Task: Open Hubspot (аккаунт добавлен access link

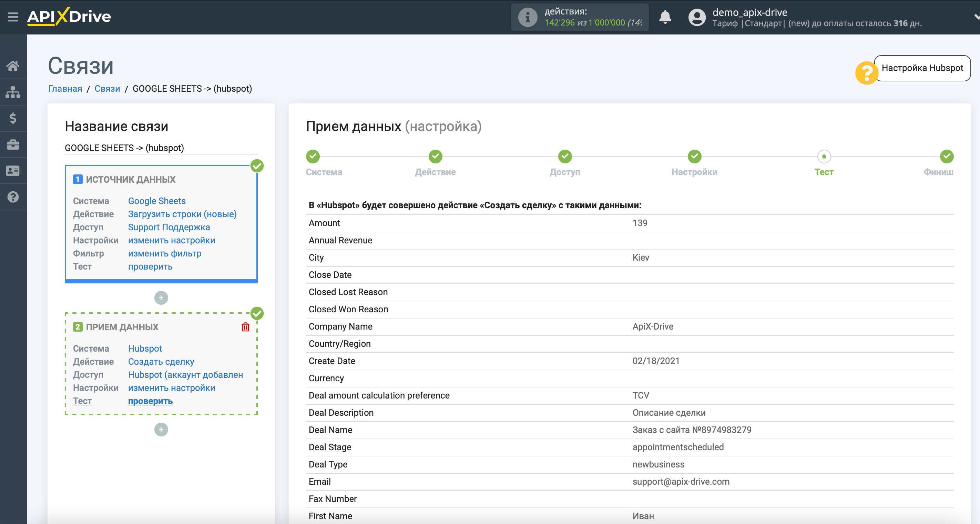Action: pos(186,375)
